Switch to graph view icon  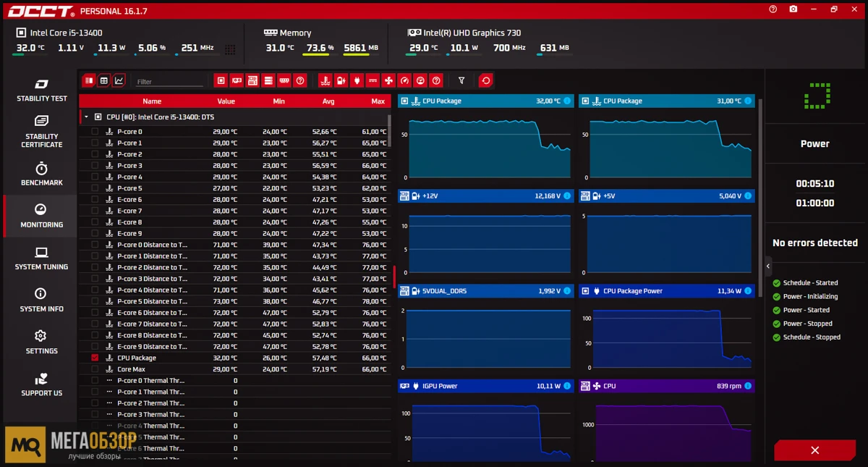click(x=119, y=80)
